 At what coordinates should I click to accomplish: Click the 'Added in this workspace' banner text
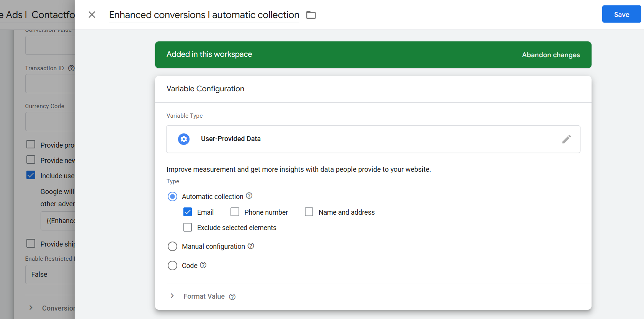[209, 54]
